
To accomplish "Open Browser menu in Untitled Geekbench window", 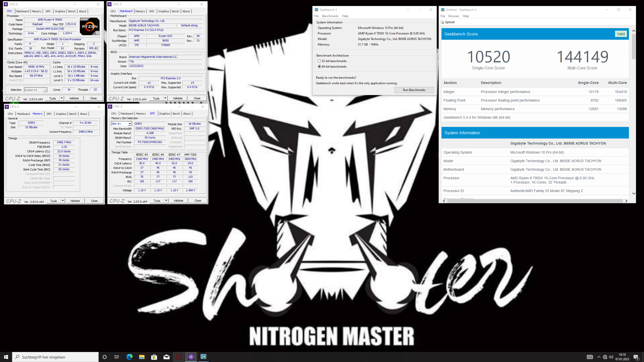I will click(454, 16).
